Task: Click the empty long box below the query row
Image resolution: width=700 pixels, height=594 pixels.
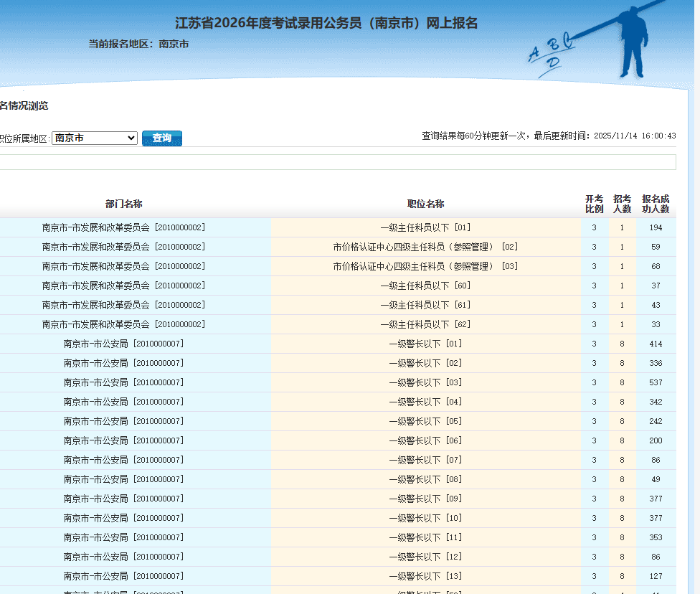Action: (x=337, y=162)
